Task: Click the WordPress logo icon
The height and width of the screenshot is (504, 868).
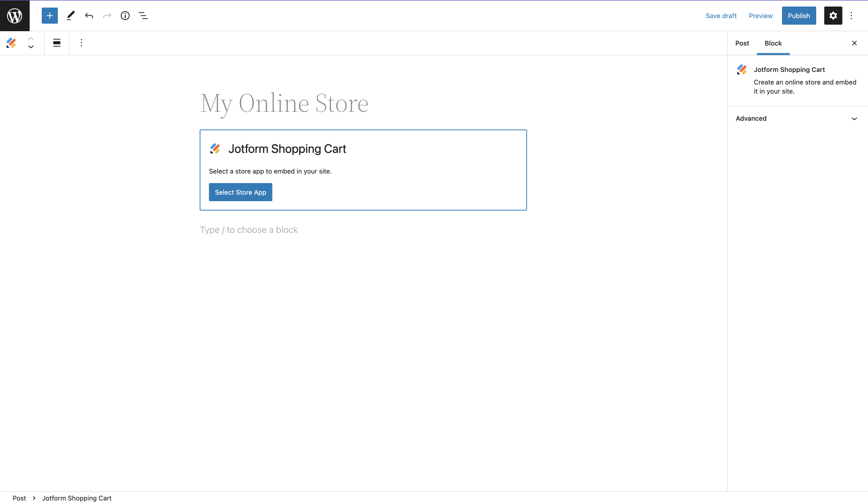Action: 15,15
